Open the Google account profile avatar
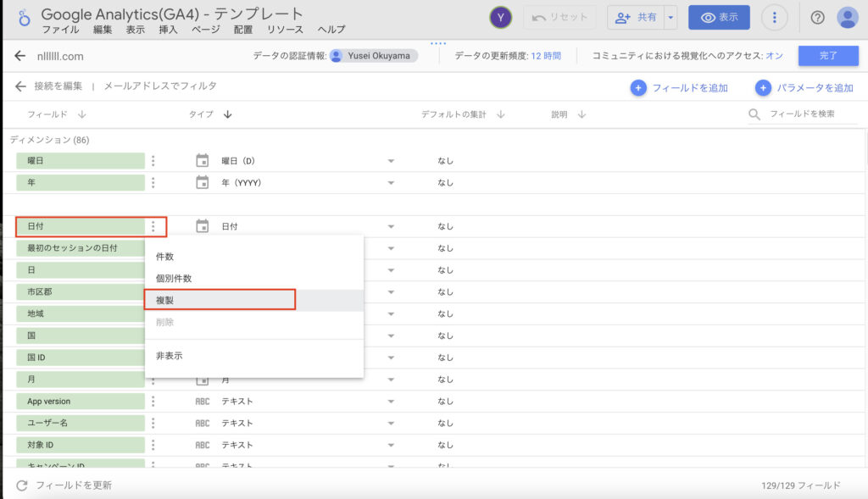 (x=847, y=18)
